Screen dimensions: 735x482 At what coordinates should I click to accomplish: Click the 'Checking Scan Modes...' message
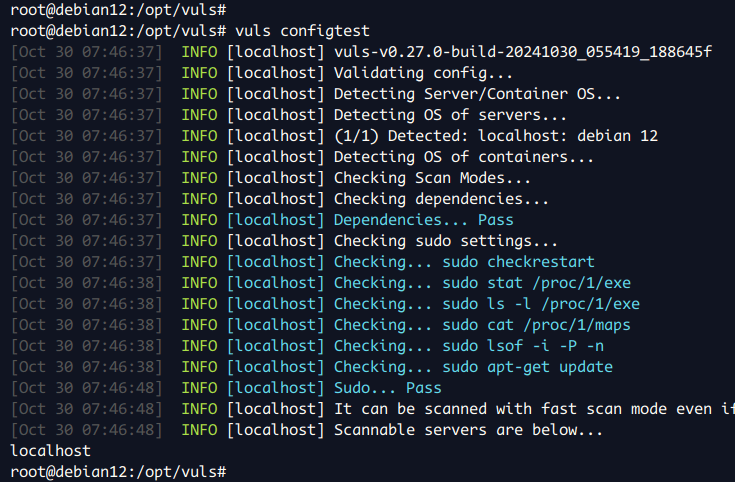coord(432,178)
